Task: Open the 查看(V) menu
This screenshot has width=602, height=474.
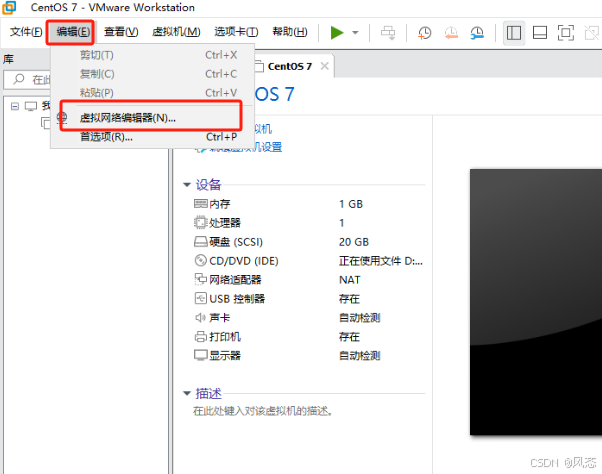Action: tap(121, 31)
